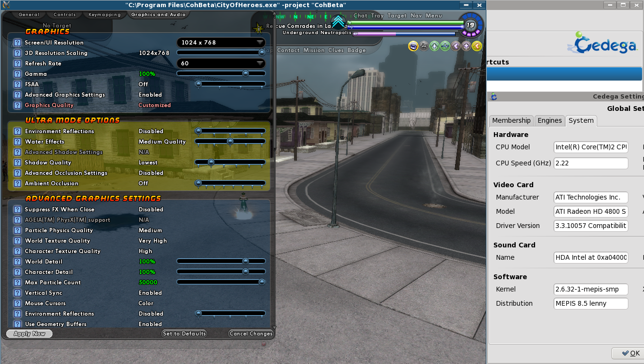Open help for Graphics Quality
This screenshot has height=364, width=644.
pyautogui.click(x=18, y=105)
